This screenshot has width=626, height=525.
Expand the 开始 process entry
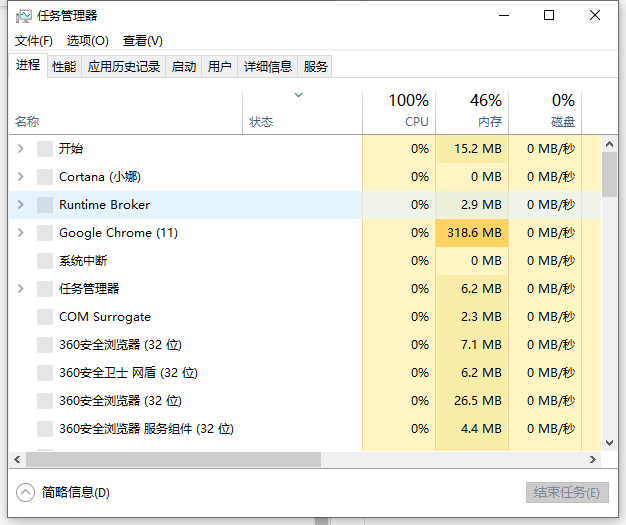pyautogui.click(x=20, y=149)
